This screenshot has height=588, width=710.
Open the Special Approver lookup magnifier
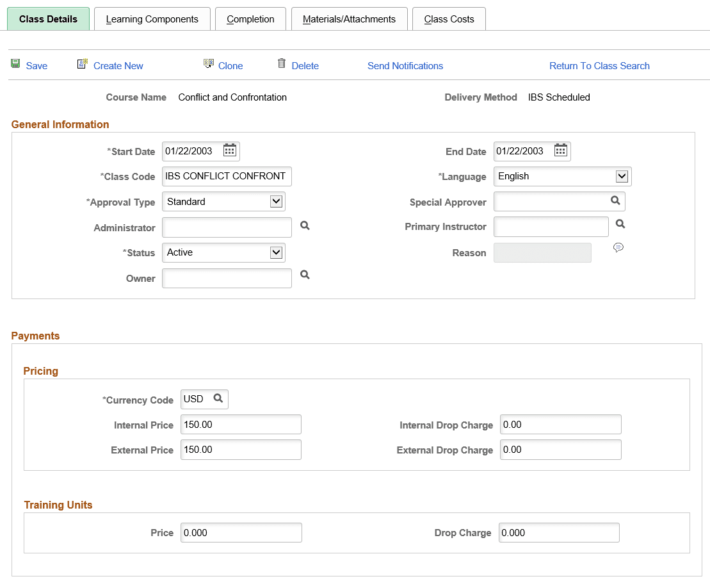pos(615,200)
